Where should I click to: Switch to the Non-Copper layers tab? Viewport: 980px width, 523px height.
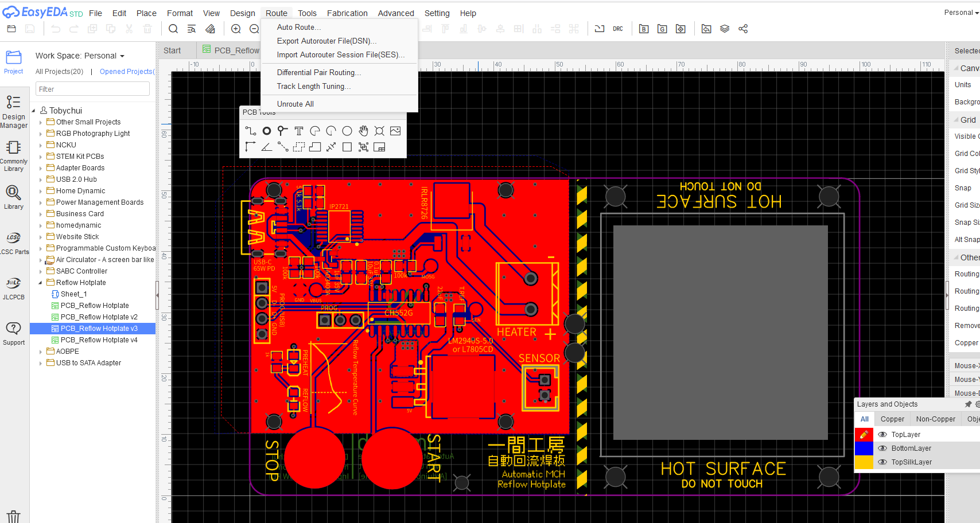935,419
